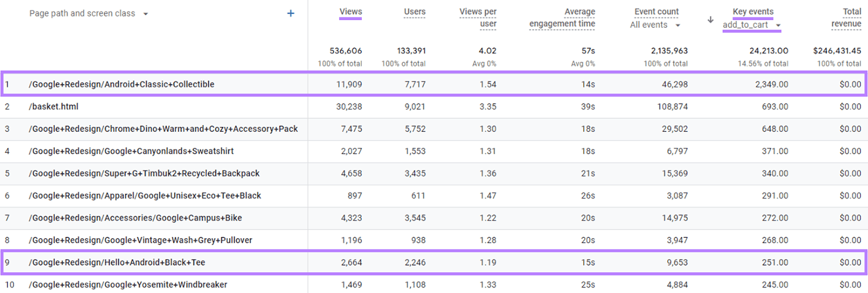Select the Event count column header
The height and width of the screenshot is (293, 868).
[x=656, y=12]
